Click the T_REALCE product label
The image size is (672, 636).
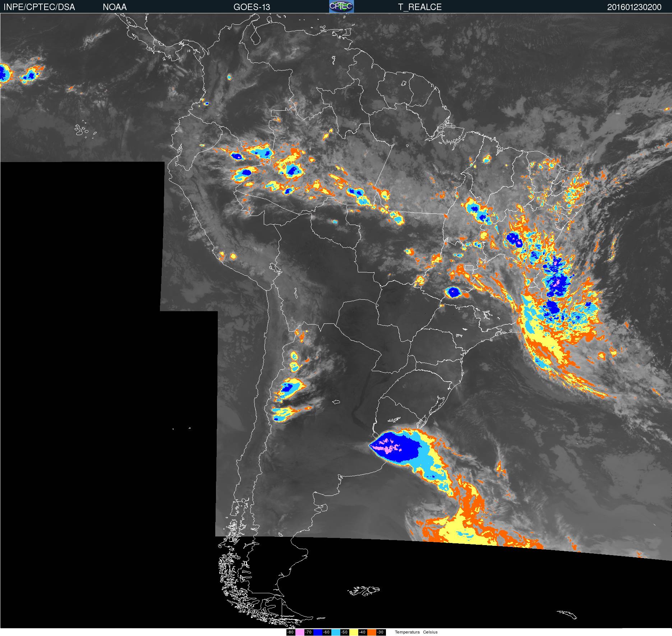[x=420, y=7]
